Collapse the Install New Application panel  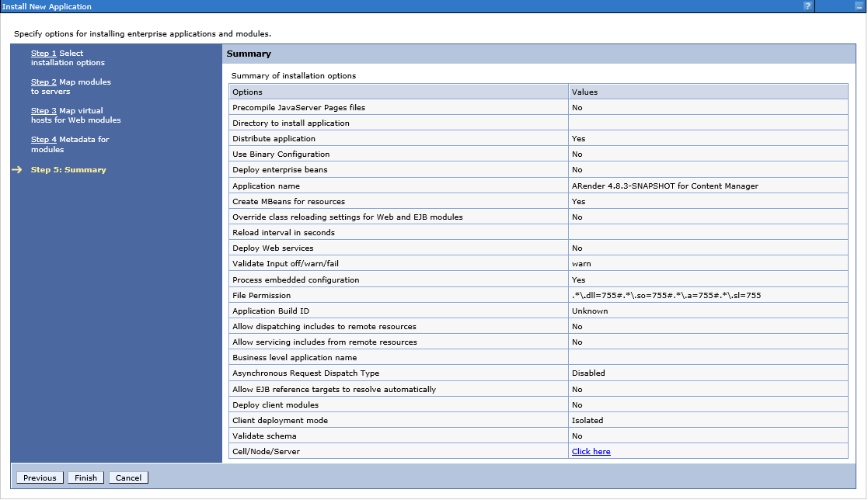coord(859,6)
